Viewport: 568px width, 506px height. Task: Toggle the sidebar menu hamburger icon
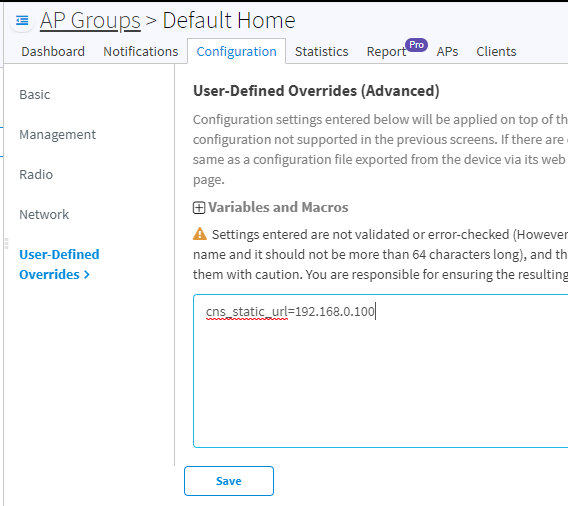22,20
